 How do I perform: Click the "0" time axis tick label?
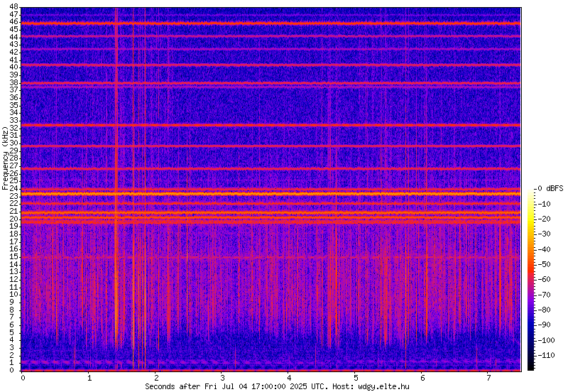click(x=23, y=379)
